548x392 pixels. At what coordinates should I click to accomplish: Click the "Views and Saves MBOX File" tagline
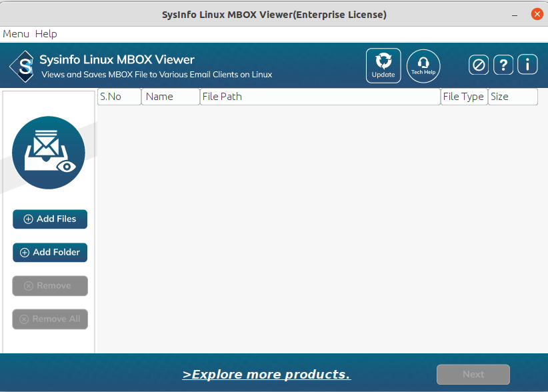[157, 75]
